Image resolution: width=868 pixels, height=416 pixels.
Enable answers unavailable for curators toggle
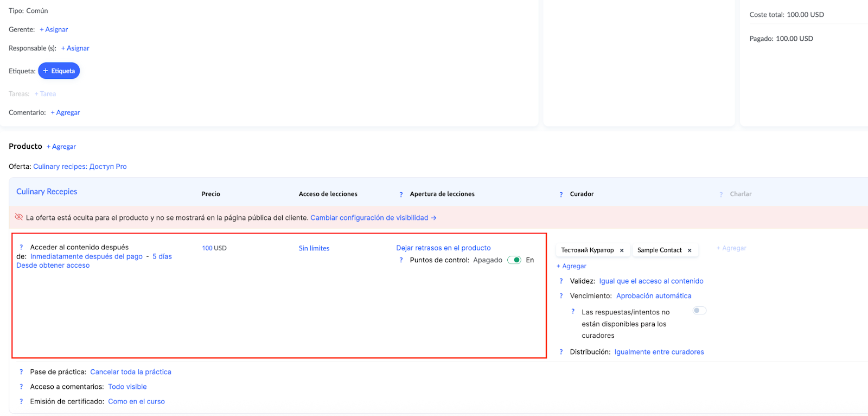point(699,311)
